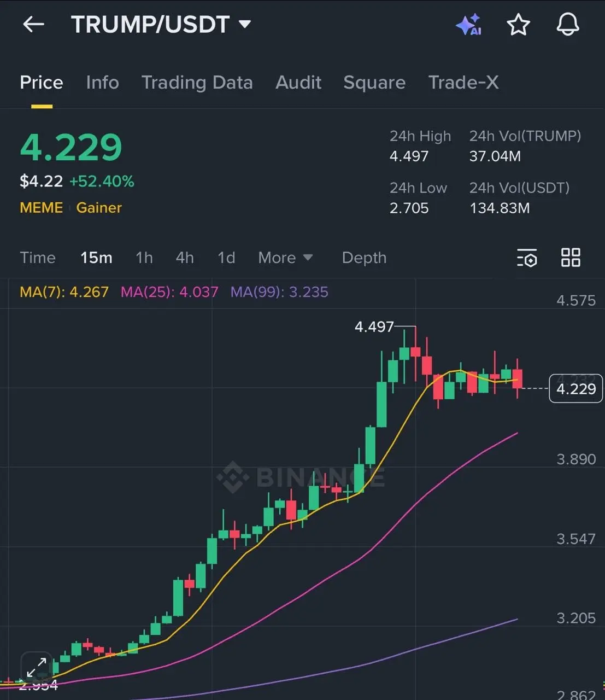Viewport: 605px width, 700px height.
Task: Tap the +52.40% change value
Action: (x=102, y=181)
